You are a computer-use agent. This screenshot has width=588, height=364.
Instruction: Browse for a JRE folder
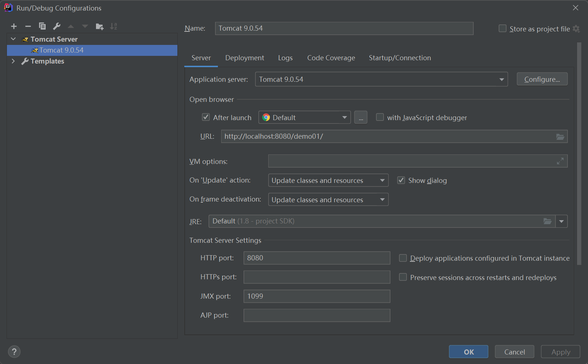click(x=547, y=221)
